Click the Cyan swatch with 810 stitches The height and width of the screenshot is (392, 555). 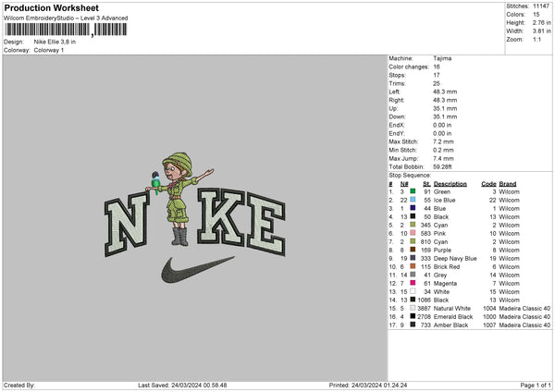[413, 241]
